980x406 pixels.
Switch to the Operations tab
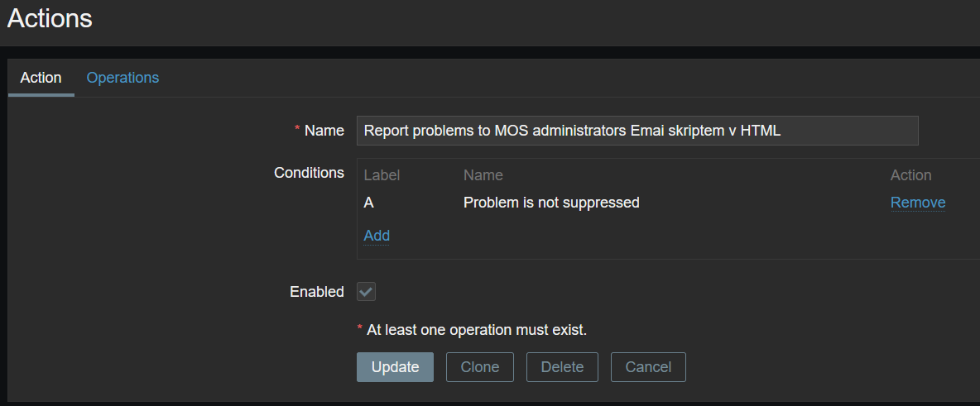(x=122, y=78)
